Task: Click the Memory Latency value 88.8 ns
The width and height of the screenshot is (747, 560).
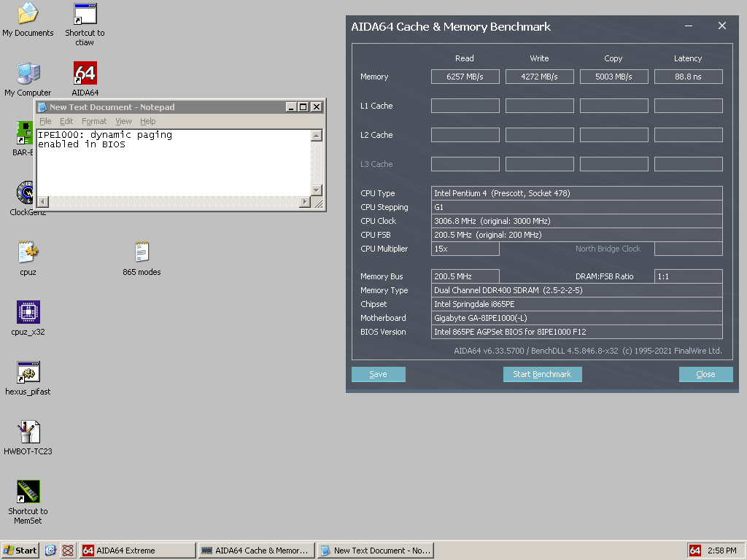Action: [x=689, y=77]
